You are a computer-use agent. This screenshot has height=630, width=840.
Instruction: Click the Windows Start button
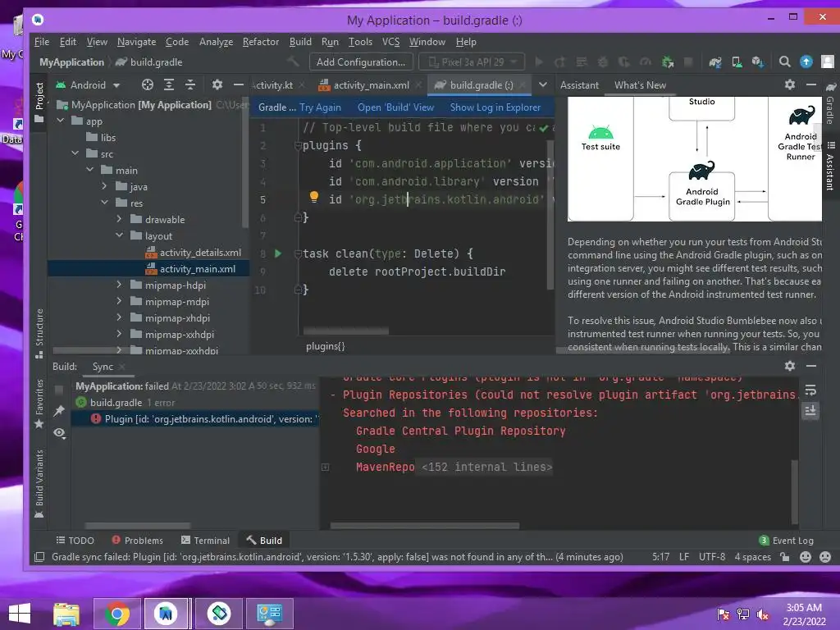(x=20, y=614)
